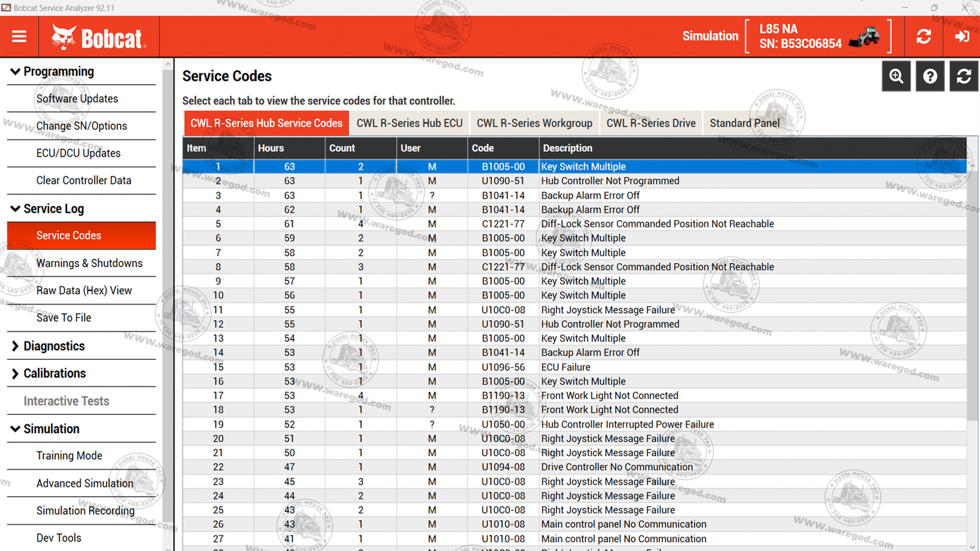Switch to CWL R-Series Workgroup tab
The height and width of the screenshot is (551, 980).
pyautogui.click(x=534, y=123)
